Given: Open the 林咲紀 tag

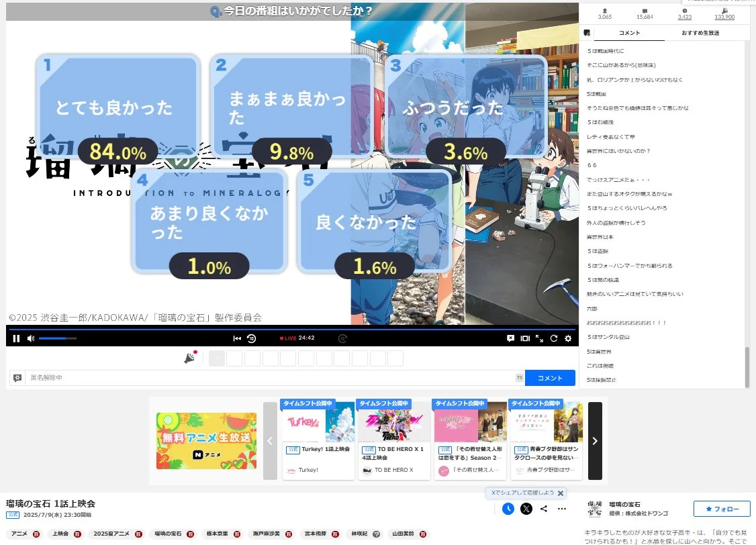Looking at the screenshot, I should coord(359,534).
